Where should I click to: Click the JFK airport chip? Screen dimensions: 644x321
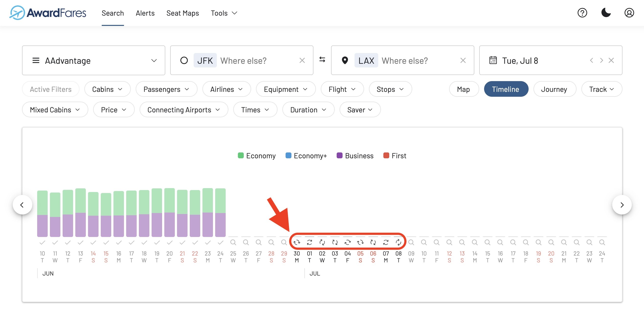205,60
